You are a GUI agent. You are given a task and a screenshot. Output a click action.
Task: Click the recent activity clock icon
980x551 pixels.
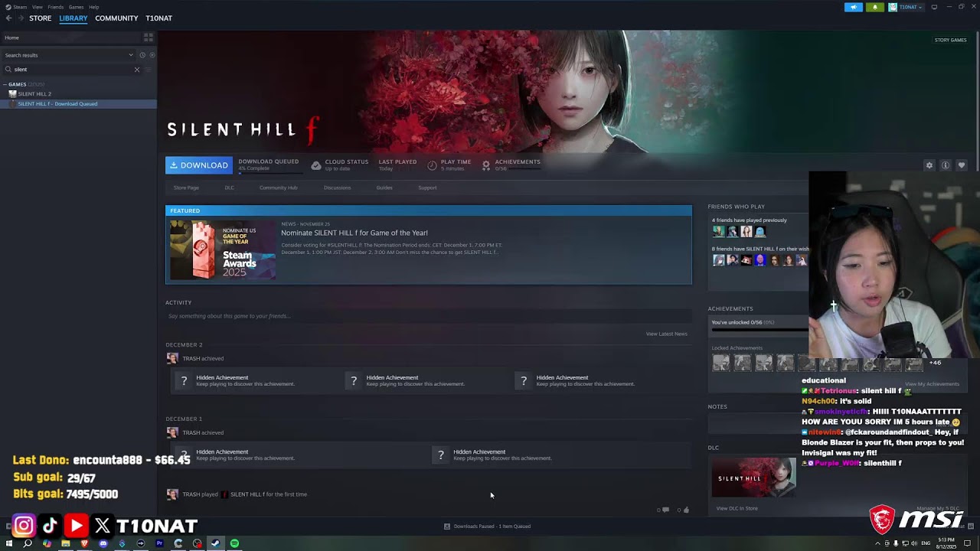pyautogui.click(x=142, y=55)
